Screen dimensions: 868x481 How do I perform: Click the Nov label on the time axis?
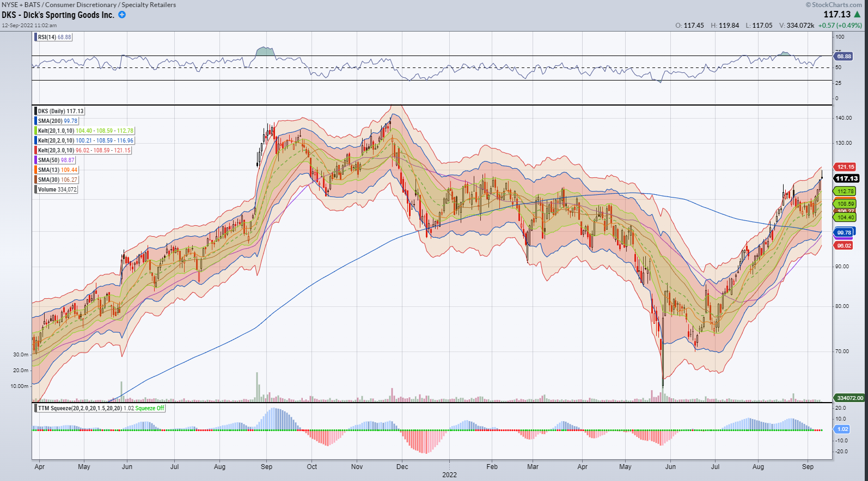(x=357, y=467)
